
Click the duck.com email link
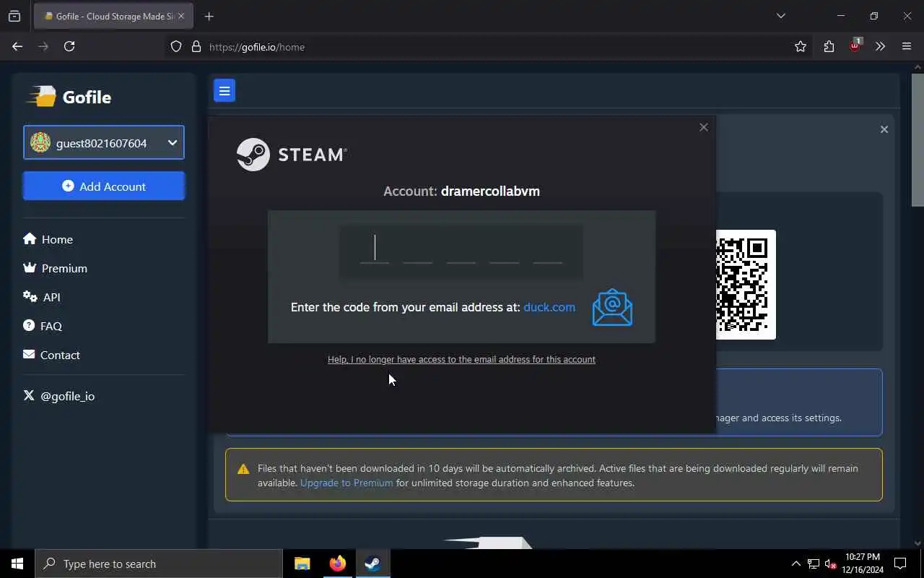pyautogui.click(x=549, y=307)
